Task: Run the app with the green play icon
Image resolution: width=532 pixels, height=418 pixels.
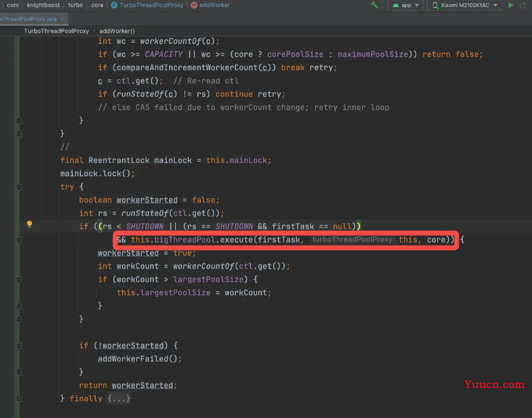Action: pos(510,5)
